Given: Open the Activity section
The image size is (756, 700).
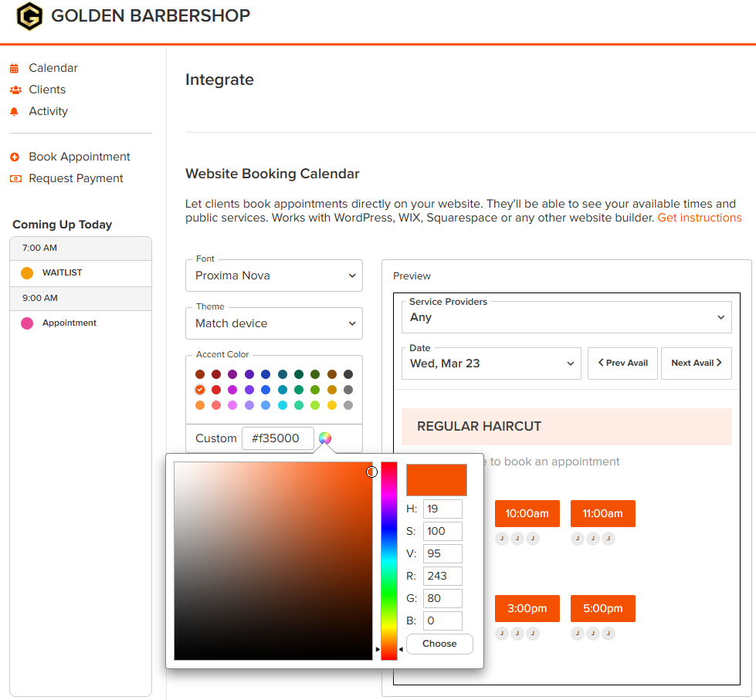Looking at the screenshot, I should tap(48, 111).
